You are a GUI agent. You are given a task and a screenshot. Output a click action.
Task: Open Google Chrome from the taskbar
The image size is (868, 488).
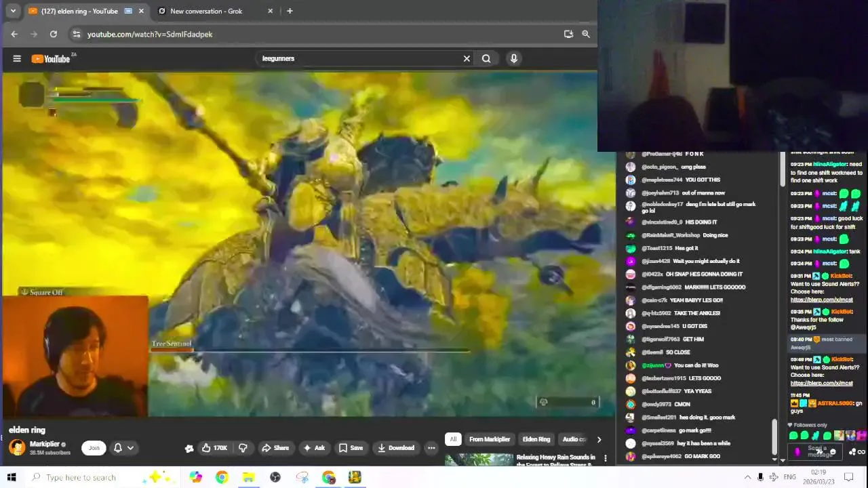pos(222,477)
